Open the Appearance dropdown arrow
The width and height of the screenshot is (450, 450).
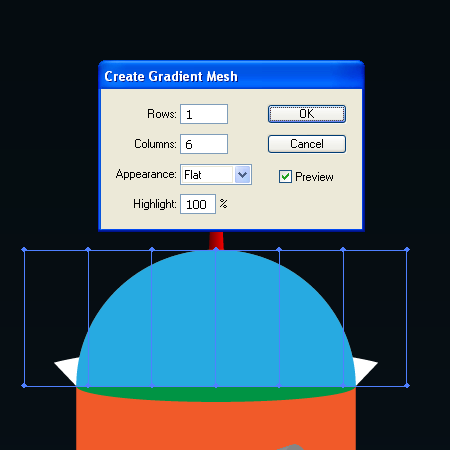pos(242,174)
